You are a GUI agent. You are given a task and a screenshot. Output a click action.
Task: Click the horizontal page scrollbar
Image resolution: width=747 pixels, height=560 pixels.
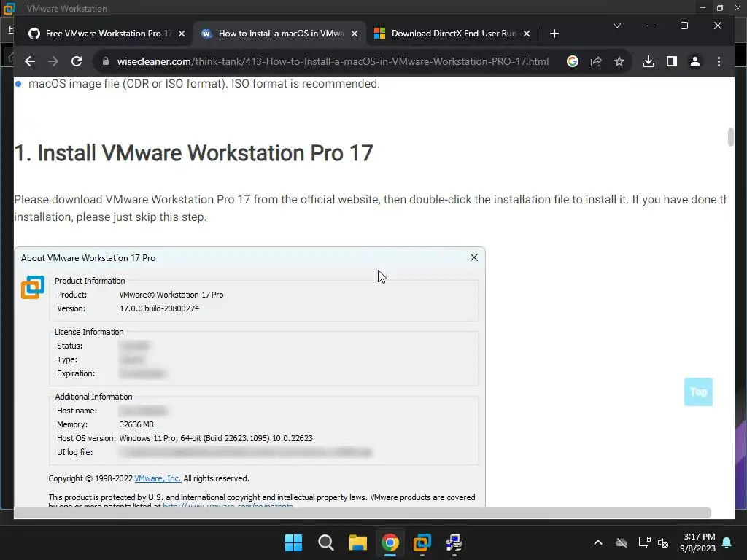coord(362,513)
